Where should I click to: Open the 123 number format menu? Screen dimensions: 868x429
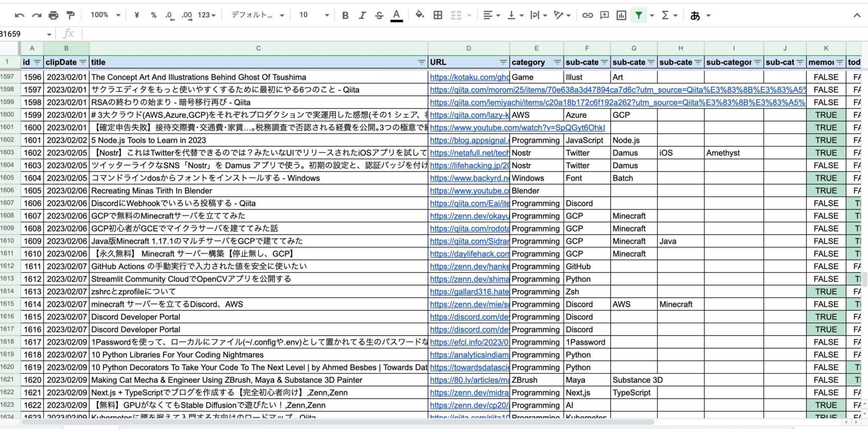pos(206,15)
